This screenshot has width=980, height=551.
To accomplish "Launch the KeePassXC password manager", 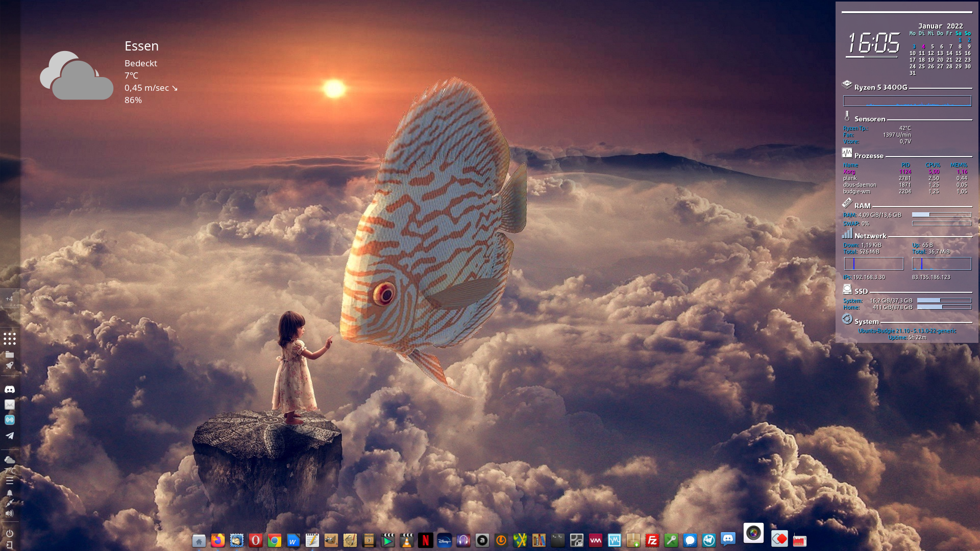I will (x=670, y=541).
